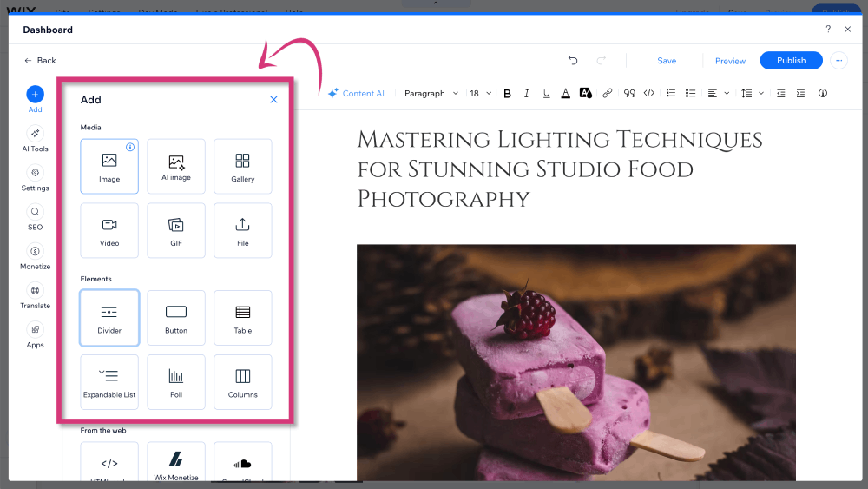This screenshot has height=489, width=868.
Task: Close the Add panel
Action: tap(273, 100)
